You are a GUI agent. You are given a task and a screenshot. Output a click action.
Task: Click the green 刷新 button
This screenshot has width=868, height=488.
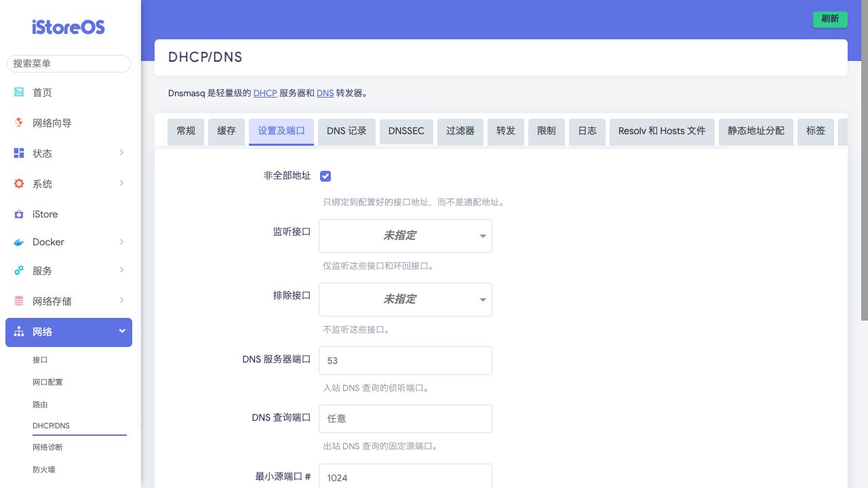pos(830,19)
